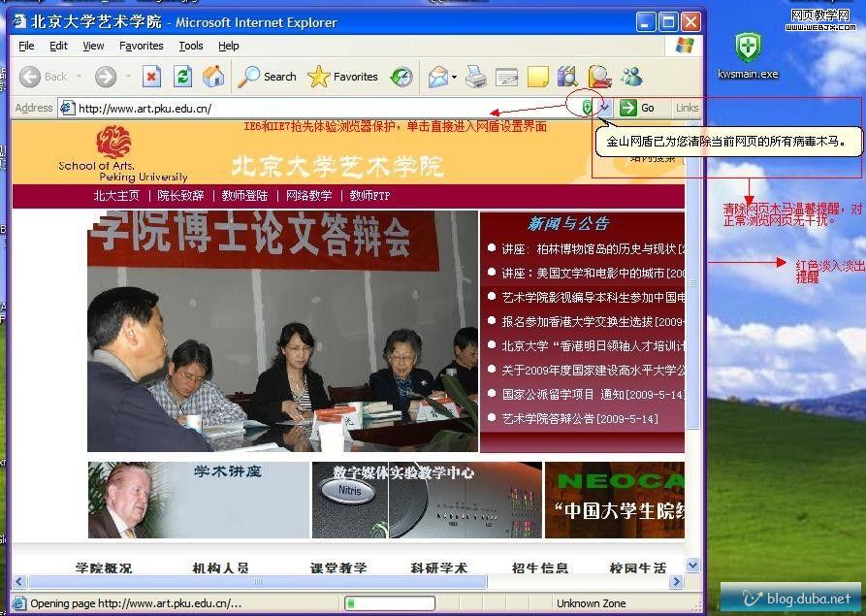866x616 pixels.
Task: Click the Print icon in toolbar
Action: 475,77
